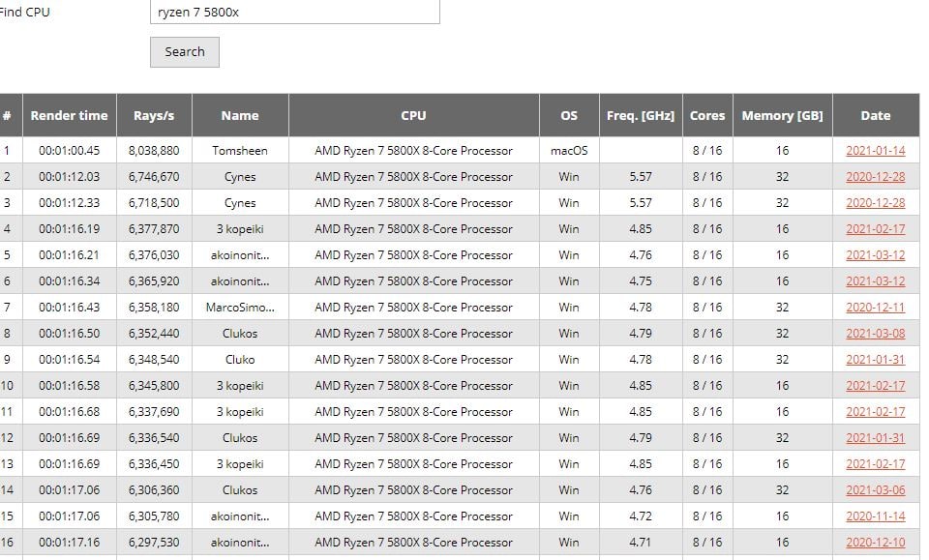Open the 2020-12-11 date link for MarcoSimo...
The width and height of the screenshot is (929, 560).
876,307
